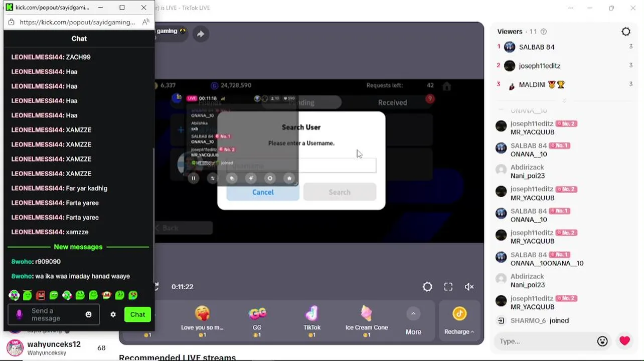Pick the last Kick emote with heart eyes
Screen dimensions: 644x361
[x=133, y=295]
